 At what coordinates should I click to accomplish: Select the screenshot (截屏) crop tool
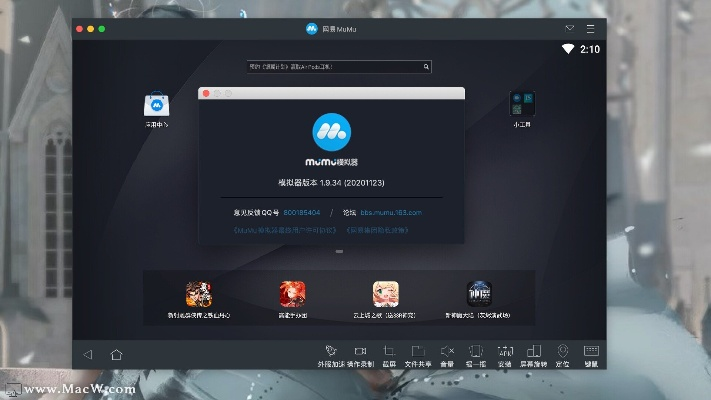[x=389, y=351]
